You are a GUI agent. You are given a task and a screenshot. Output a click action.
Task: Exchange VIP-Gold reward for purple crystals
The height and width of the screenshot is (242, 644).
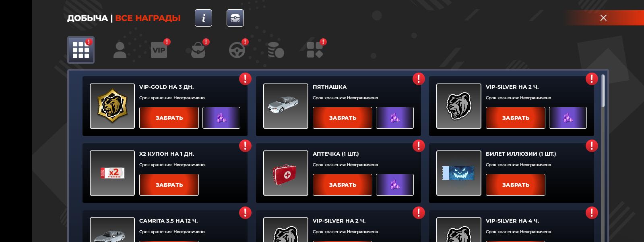pos(221,118)
